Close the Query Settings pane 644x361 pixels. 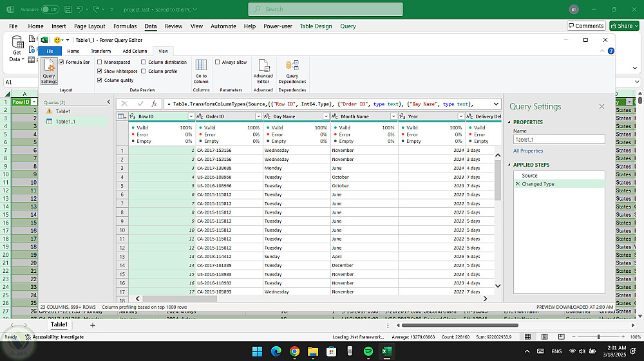coord(601,107)
